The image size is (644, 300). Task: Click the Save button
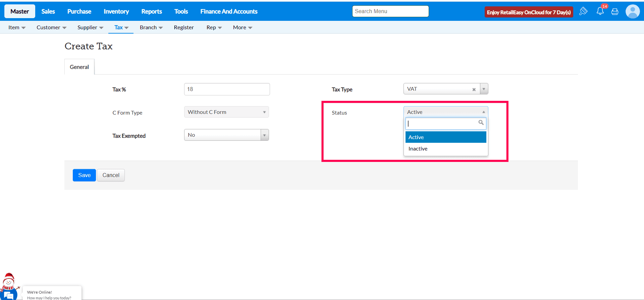(x=84, y=175)
